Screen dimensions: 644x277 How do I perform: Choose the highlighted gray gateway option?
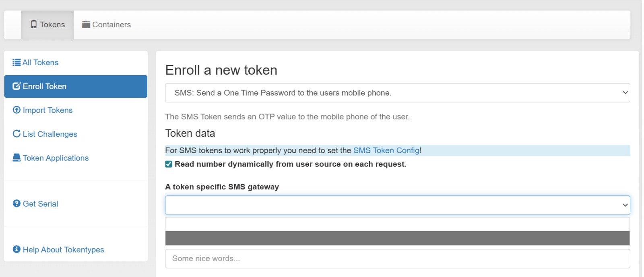(397, 238)
